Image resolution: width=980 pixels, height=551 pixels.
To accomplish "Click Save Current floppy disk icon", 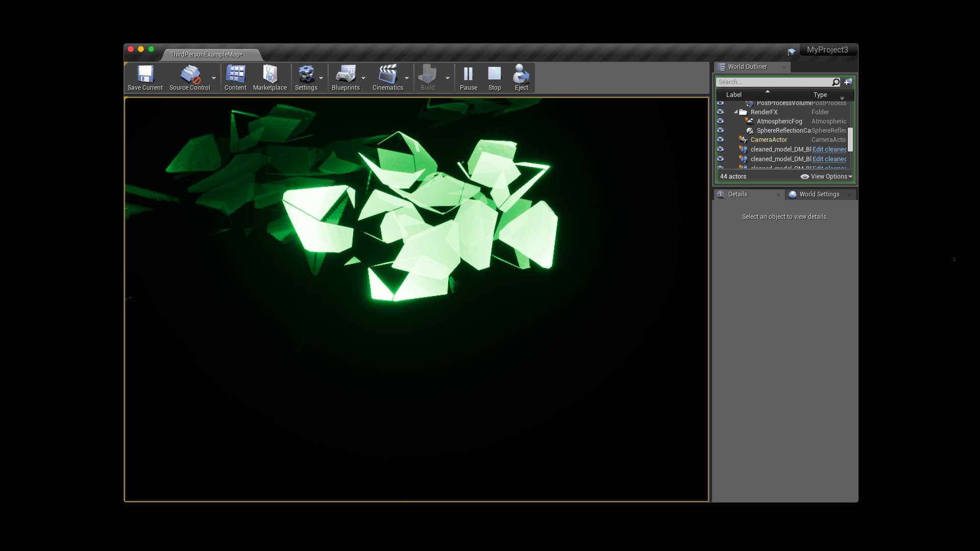I will 145,74.
